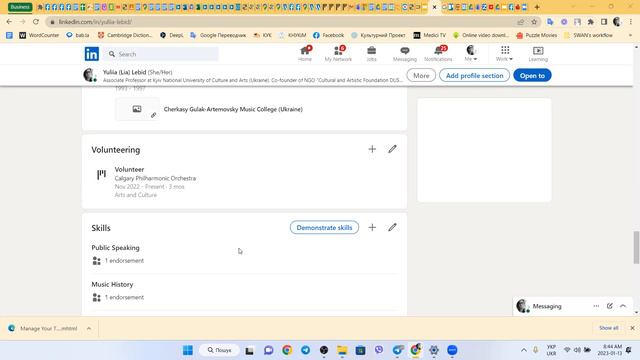640x360 pixels.
Task: Click Show all downloads
Action: point(609,328)
